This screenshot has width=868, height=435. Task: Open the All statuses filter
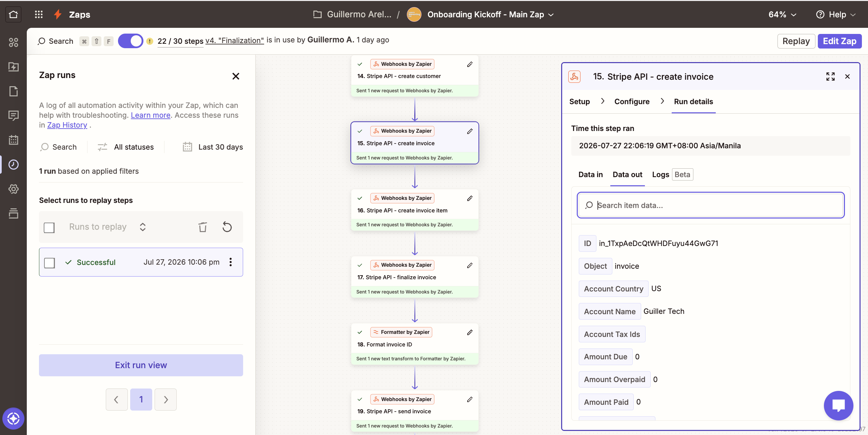pyautogui.click(x=126, y=147)
